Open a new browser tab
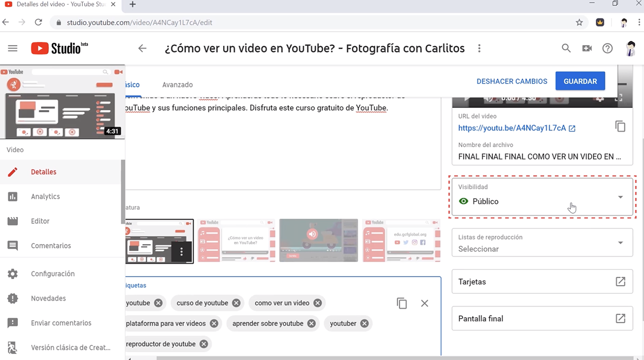This screenshot has width=644, height=360. [132, 5]
